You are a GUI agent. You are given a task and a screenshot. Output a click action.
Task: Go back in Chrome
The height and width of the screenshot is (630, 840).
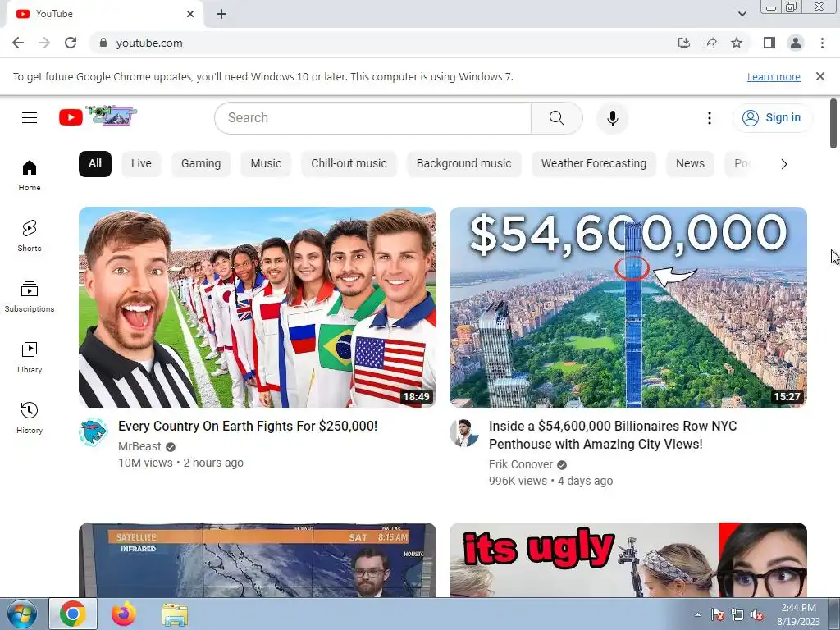pos(18,43)
